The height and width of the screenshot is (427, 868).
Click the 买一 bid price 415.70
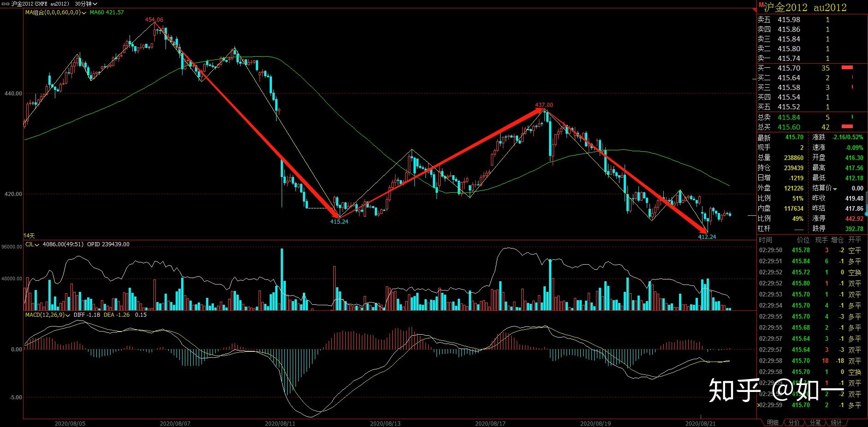coord(789,68)
